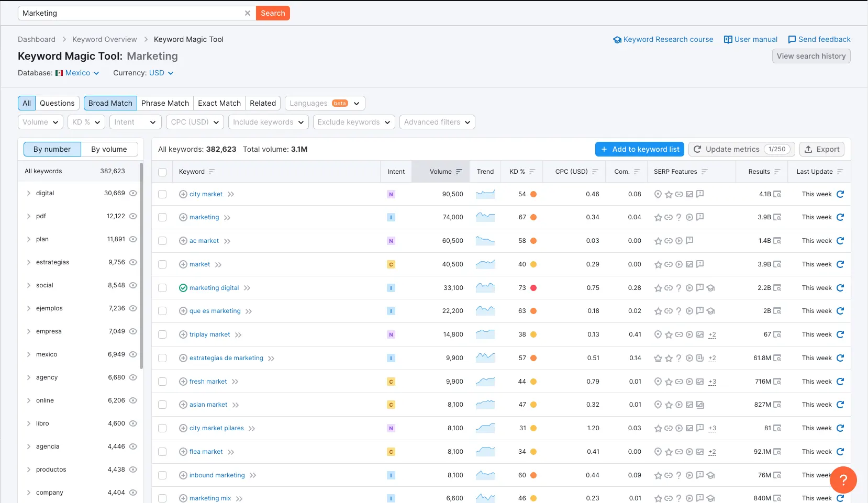Open SERP results preview for 'marketing'
868x503 pixels.
[x=778, y=217]
